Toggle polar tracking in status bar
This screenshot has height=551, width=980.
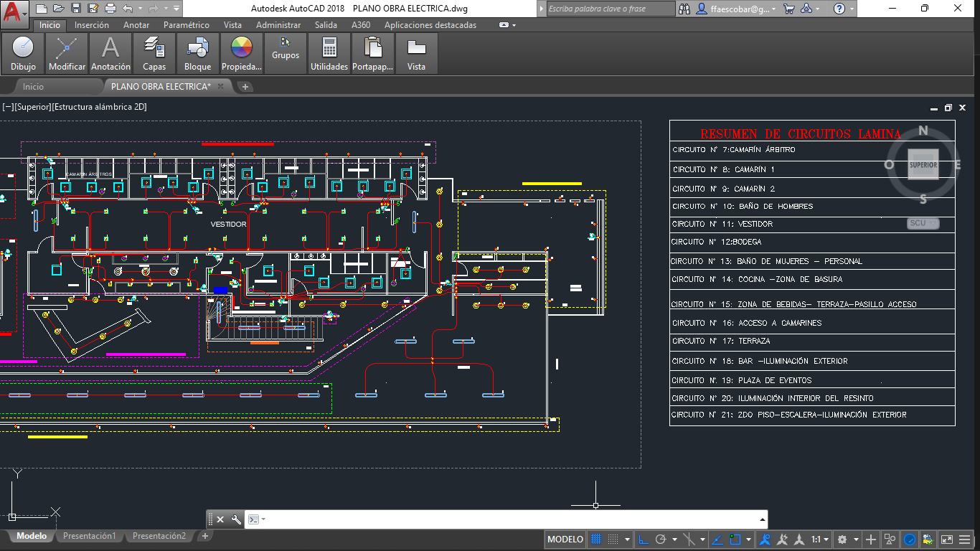coord(661,540)
